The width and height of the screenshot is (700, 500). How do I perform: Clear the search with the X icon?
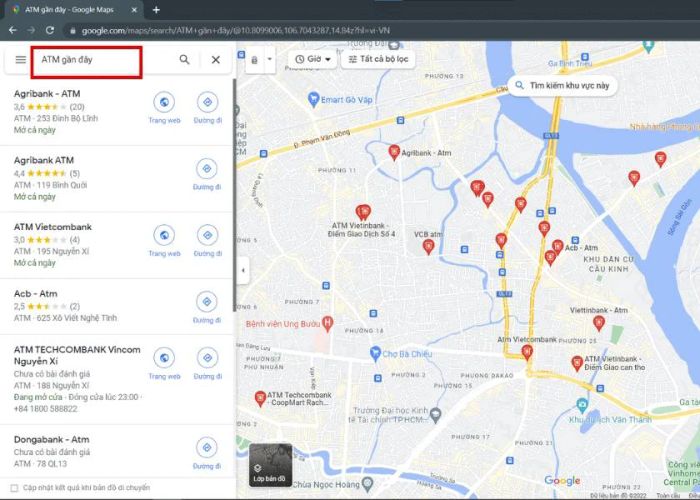point(216,59)
